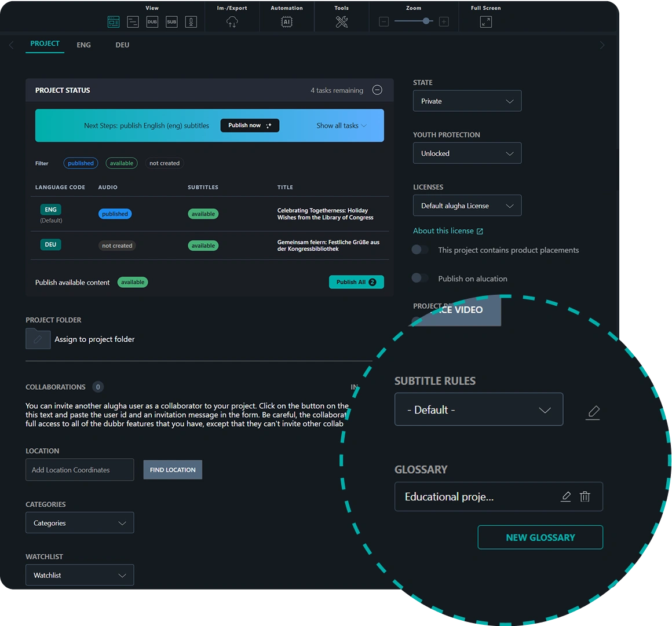Toggle product placements switch

(420, 250)
